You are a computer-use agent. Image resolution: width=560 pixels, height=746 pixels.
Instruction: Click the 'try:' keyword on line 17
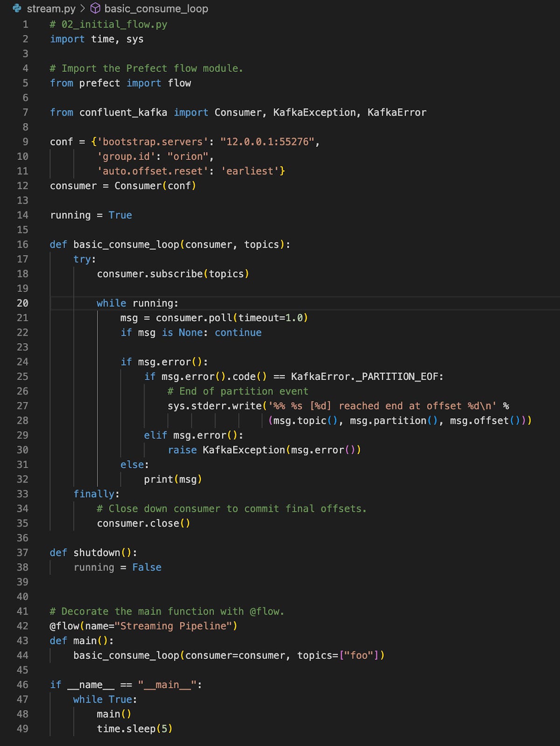click(85, 259)
